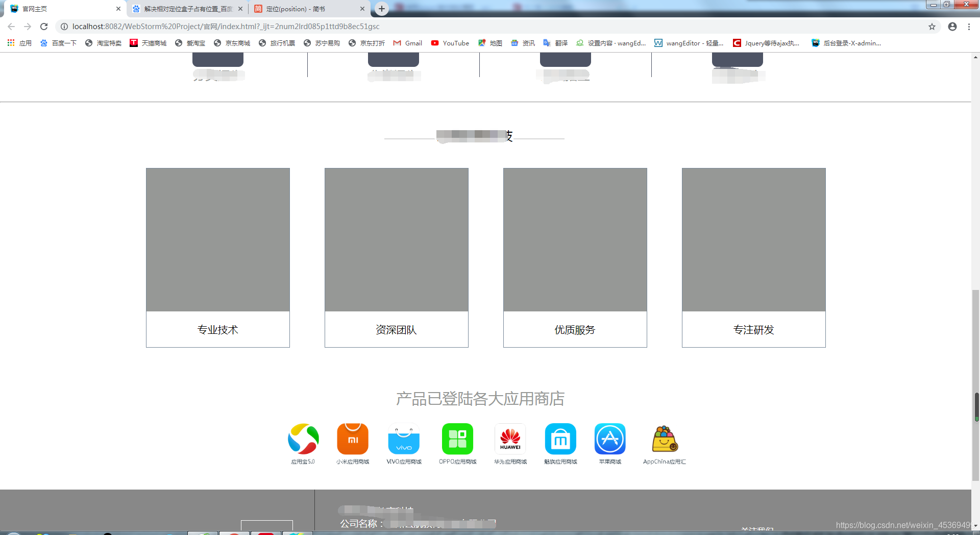Open the 天猫商城 bookmark
The image size is (980, 535).
[x=148, y=43]
